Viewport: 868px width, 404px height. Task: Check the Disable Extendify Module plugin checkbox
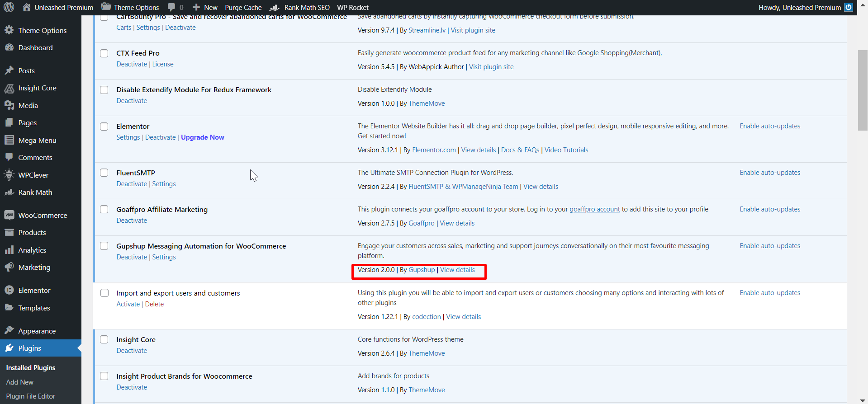[x=104, y=90]
